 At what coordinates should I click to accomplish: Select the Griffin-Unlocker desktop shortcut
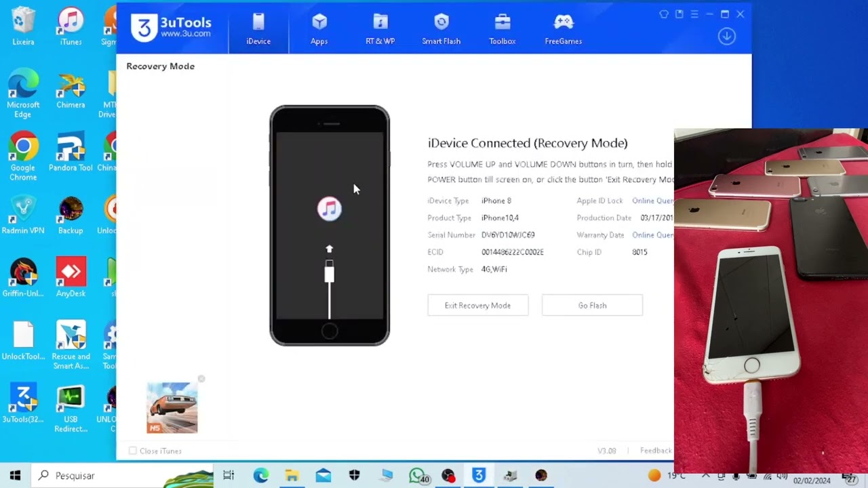point(23,278)
